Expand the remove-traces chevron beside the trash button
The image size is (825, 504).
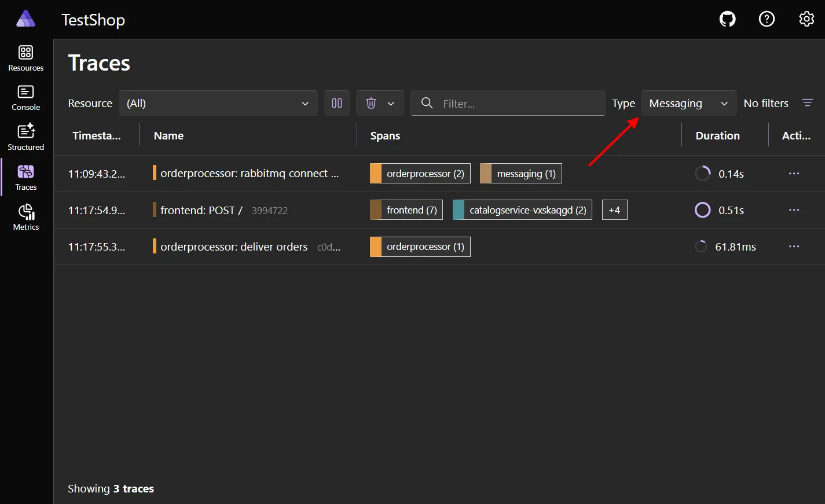(390, 103)
